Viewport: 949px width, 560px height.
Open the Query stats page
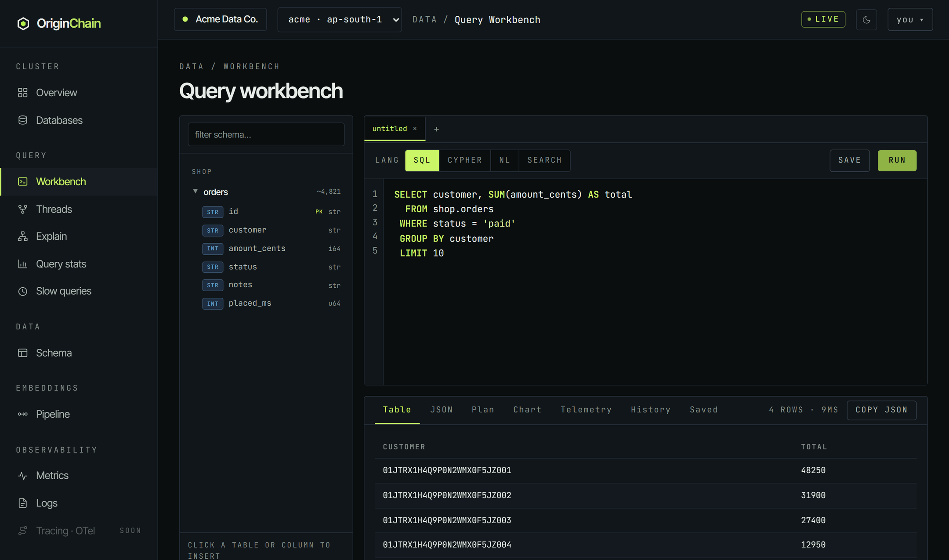[79, 264]
